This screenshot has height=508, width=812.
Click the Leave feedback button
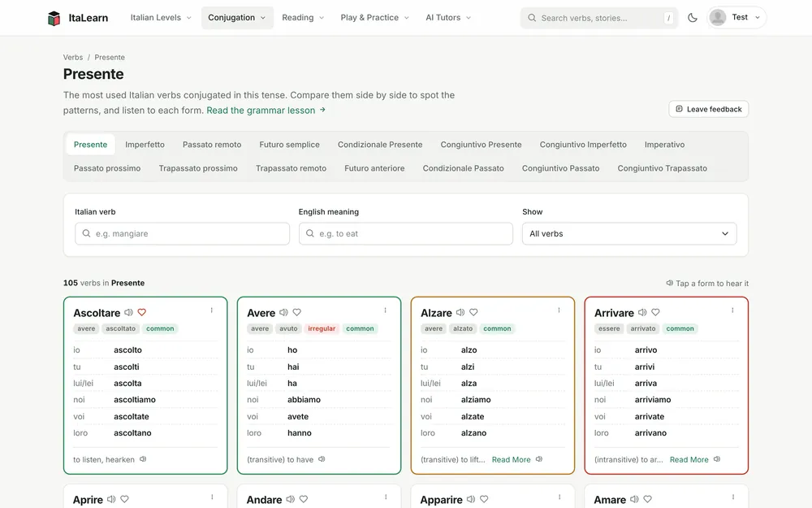pyautogui.click(x=708, y=109)
